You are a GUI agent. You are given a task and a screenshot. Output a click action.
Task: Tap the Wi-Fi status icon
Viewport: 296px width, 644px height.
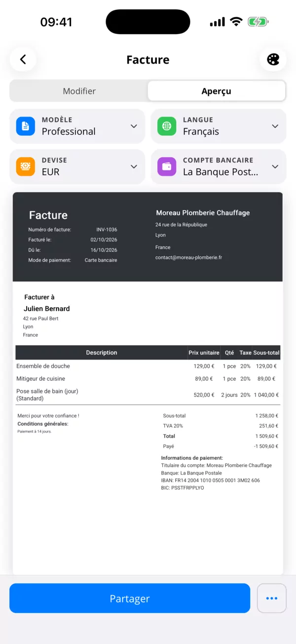click(x=236, y=22)
